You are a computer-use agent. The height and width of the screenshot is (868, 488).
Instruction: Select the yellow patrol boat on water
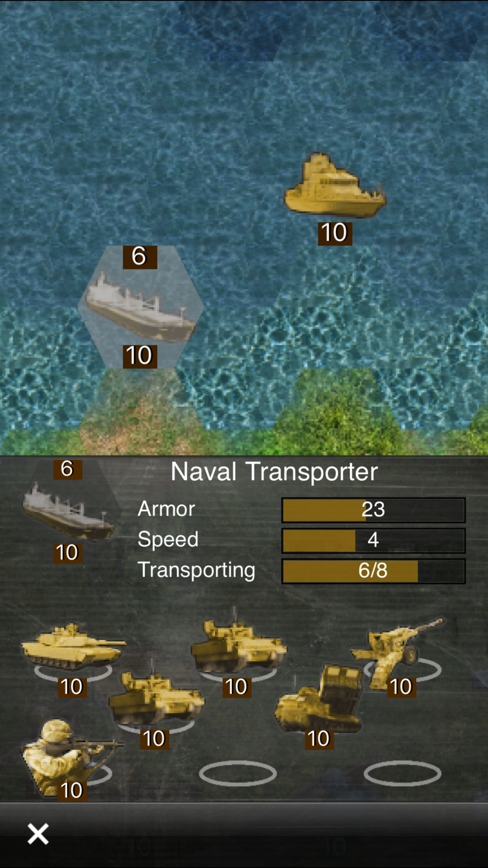coord(335,186)
